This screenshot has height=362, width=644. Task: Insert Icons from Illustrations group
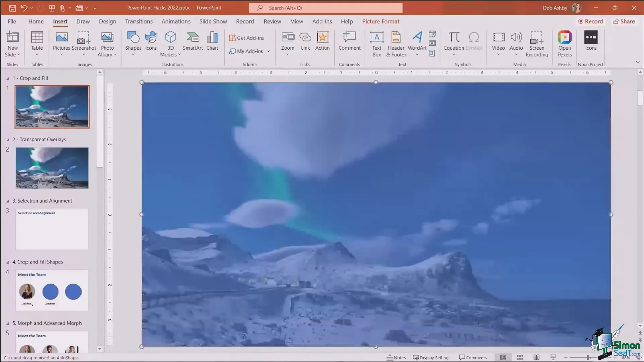point(151,41)
